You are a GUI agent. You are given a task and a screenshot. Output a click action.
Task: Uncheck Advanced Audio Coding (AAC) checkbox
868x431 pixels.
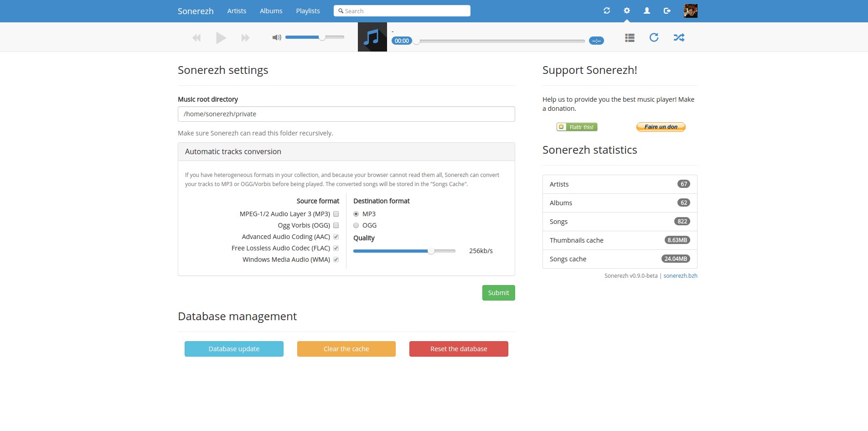[x=336, y=237]
